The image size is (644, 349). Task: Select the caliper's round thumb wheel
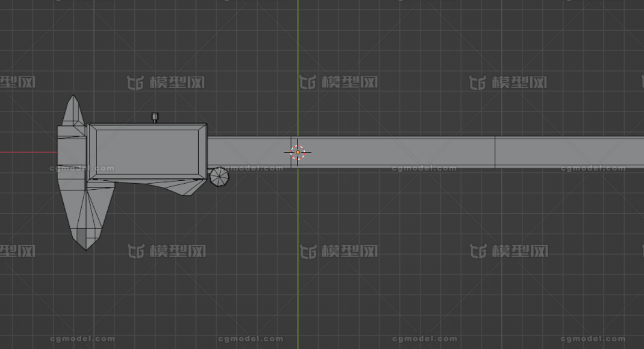click(219, 176)
